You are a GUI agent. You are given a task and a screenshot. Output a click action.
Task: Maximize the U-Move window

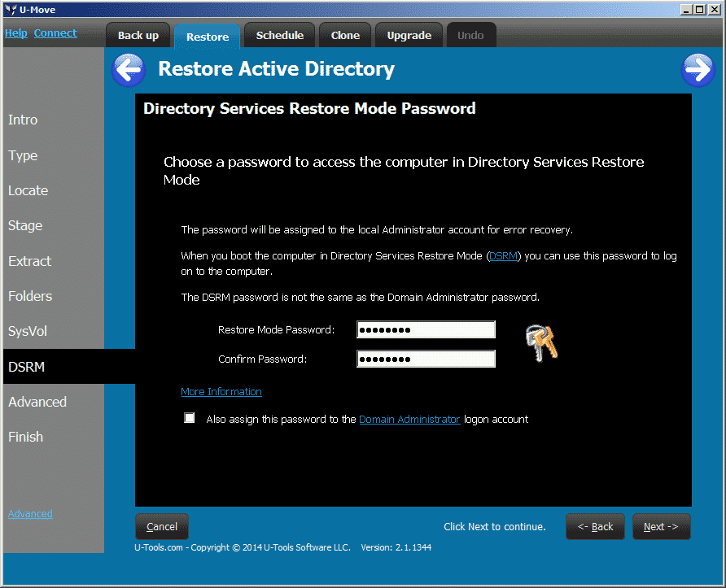pos(700,9)
